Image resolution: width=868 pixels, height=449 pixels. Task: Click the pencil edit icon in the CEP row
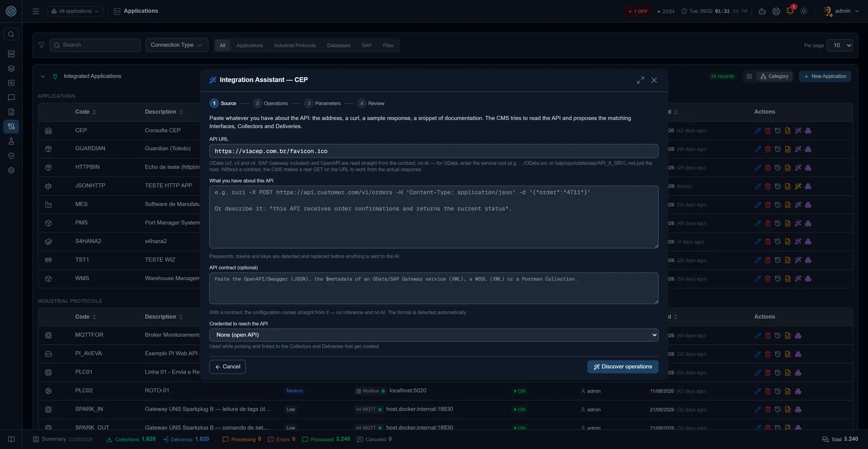758,131
